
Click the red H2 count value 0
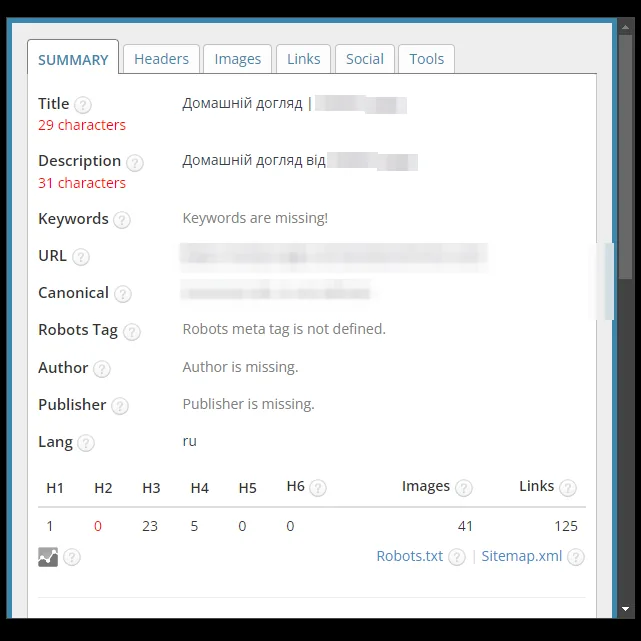pos(98,526)
